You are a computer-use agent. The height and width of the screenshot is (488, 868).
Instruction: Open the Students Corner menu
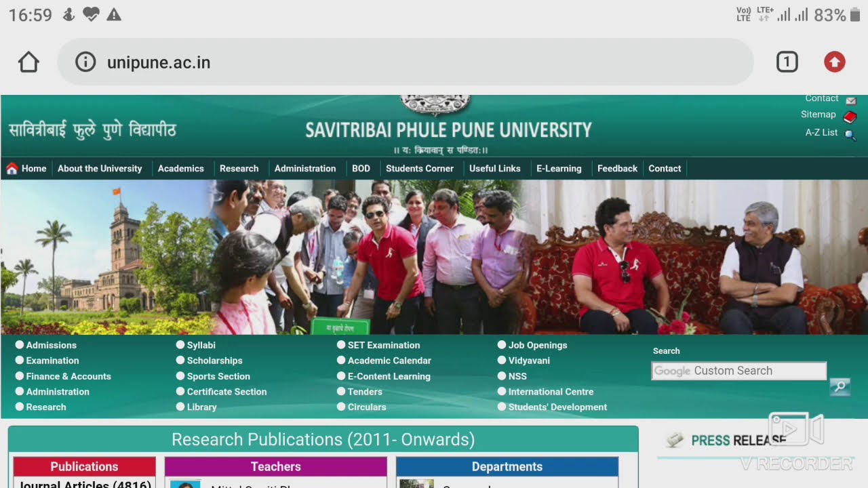(x=420, y=169)
